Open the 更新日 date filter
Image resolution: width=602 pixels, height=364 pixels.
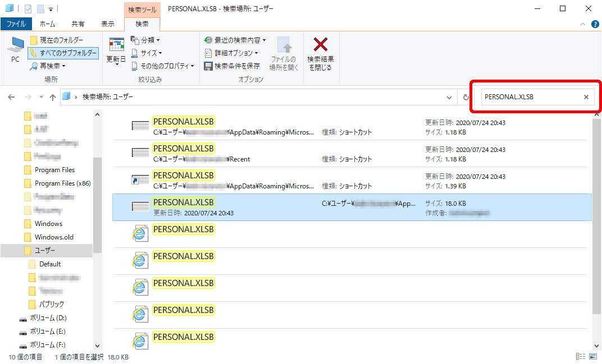tap(116, 52)
